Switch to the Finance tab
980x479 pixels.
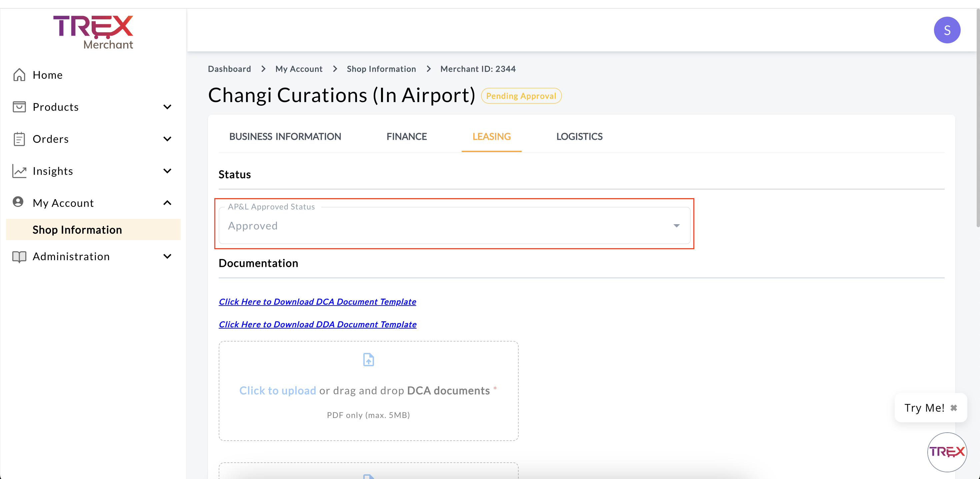tap(406, 137)
